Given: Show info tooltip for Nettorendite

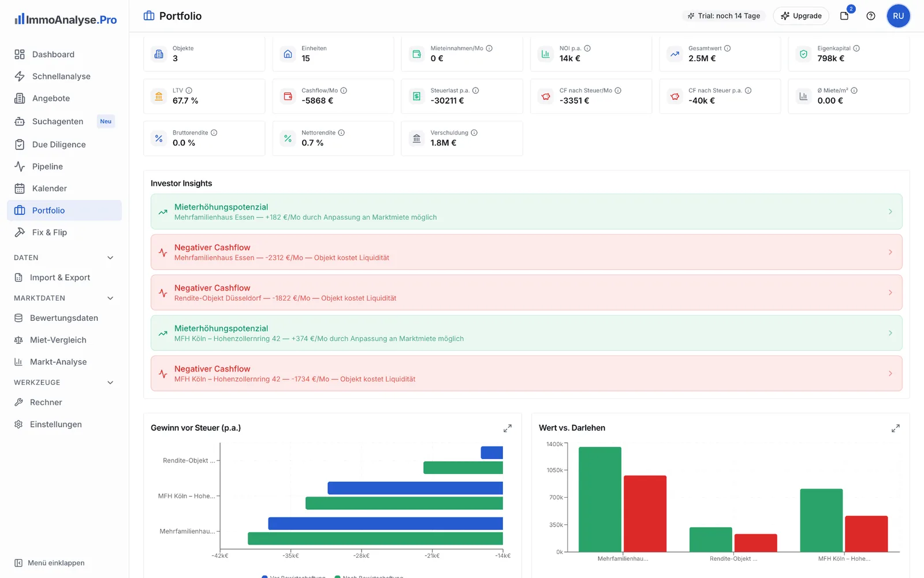Looking at the screenshot, I should (x=341, y=133).
